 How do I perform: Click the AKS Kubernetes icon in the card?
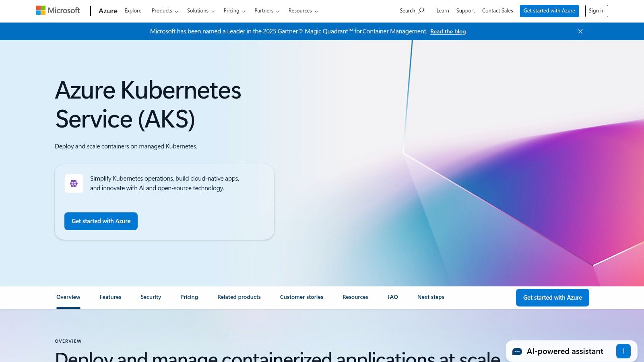tap(74, 183)
